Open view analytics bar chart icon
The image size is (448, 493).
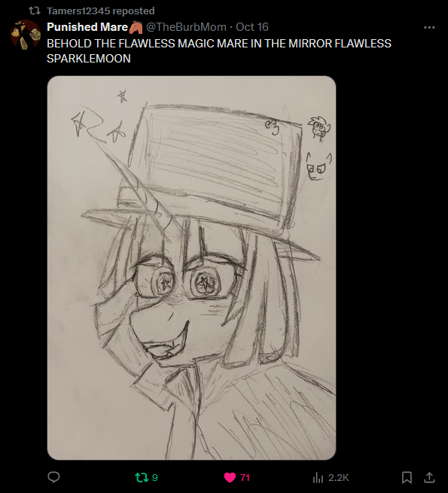pos(318,478)
